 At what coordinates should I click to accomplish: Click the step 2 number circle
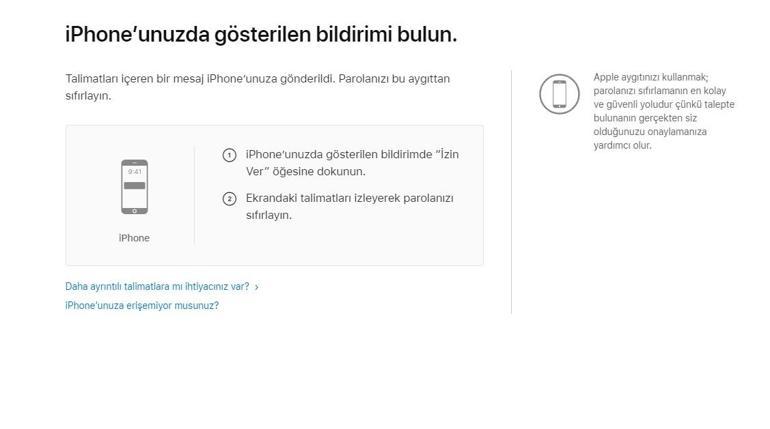[229, 198]
